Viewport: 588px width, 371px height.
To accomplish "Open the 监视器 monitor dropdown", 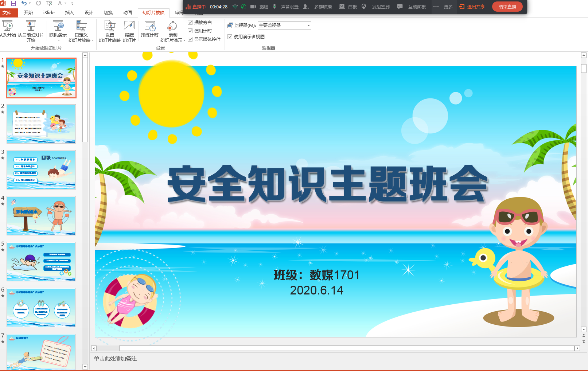I will click(x=308, y=26).
